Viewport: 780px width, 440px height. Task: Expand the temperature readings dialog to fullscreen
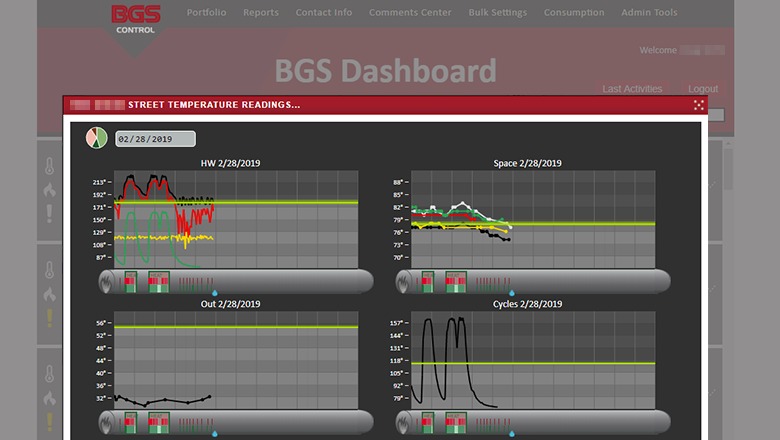pyautogui.click(x=698, y=105)
